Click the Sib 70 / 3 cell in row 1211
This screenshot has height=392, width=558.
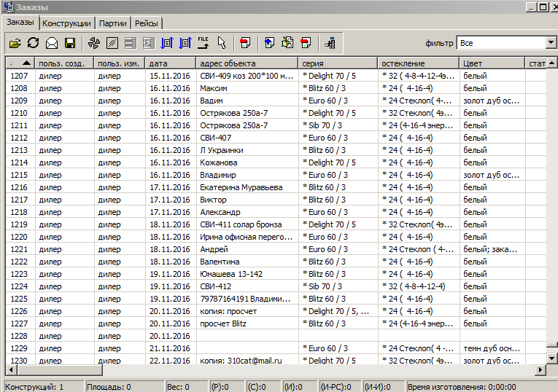point(338,125)
